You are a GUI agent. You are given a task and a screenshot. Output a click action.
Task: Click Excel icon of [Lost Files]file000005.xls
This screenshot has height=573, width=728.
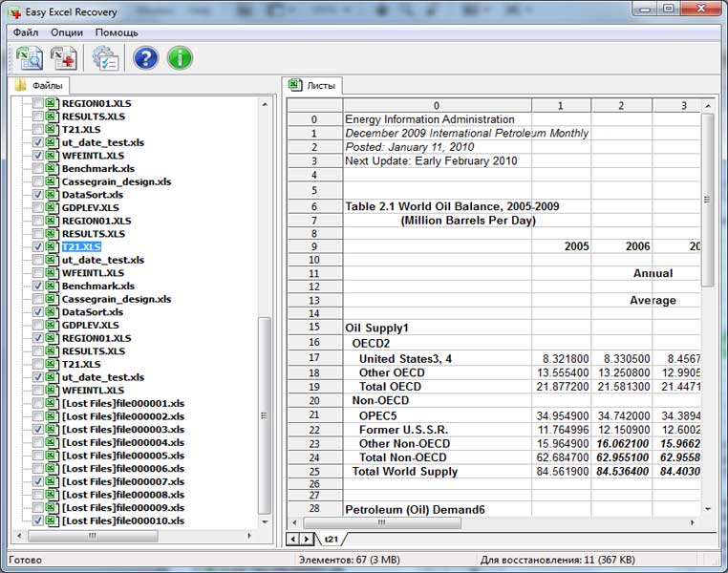pyautogui.click(x=52, y=456)
